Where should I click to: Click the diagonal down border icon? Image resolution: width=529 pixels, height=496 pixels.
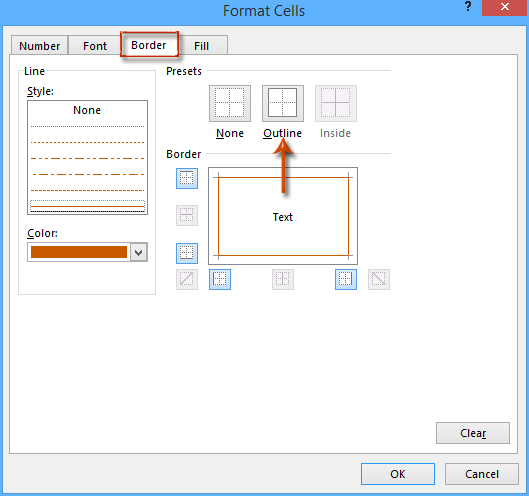[379, 279]
